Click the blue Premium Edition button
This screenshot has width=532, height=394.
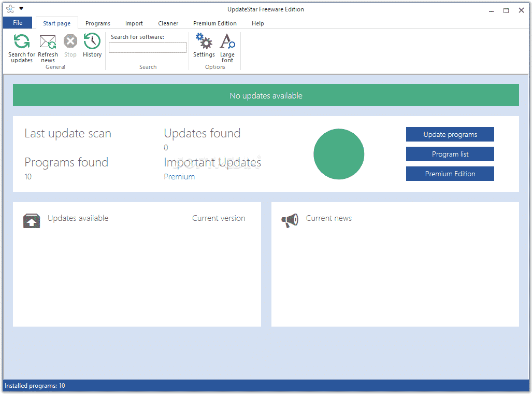(x=450, y=174)
